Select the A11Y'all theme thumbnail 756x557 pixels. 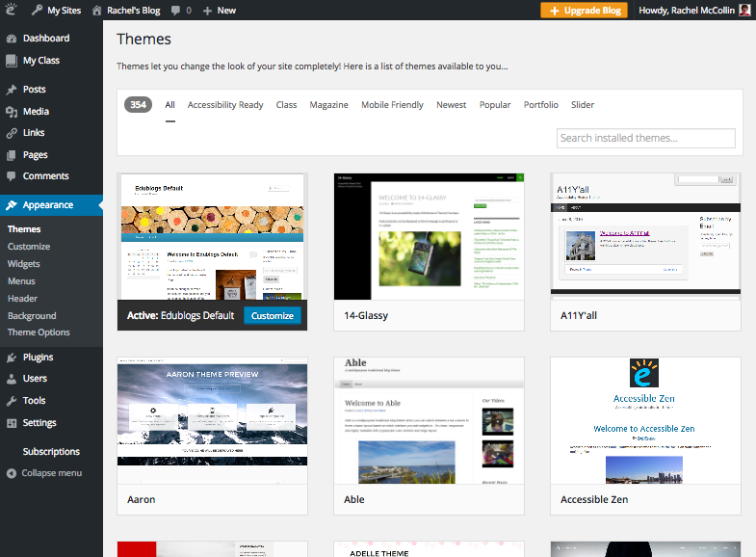pos(645,237)
